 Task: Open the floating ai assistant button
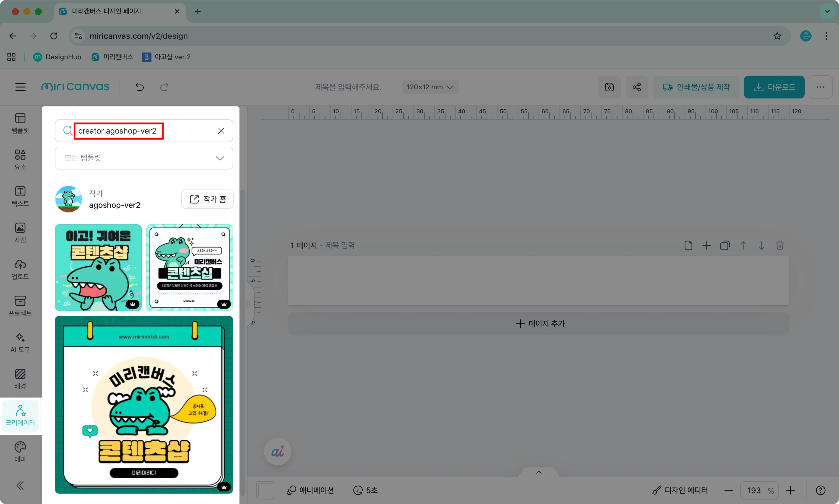pyautogui.click(x=277, y=451)
